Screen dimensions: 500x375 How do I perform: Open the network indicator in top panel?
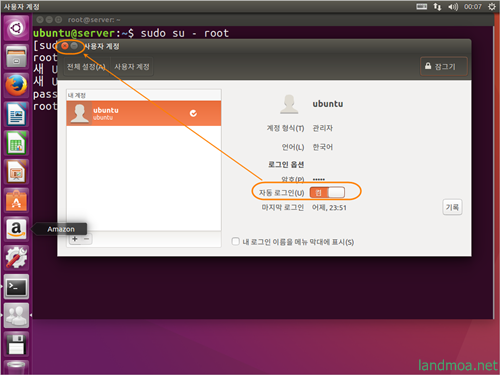(x=437, y=7)
